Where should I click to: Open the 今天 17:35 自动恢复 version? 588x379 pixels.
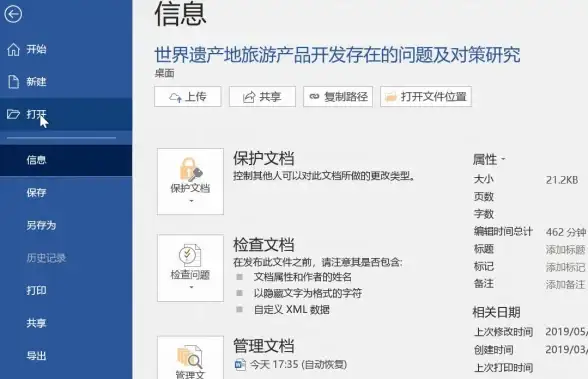click(291, 364)
